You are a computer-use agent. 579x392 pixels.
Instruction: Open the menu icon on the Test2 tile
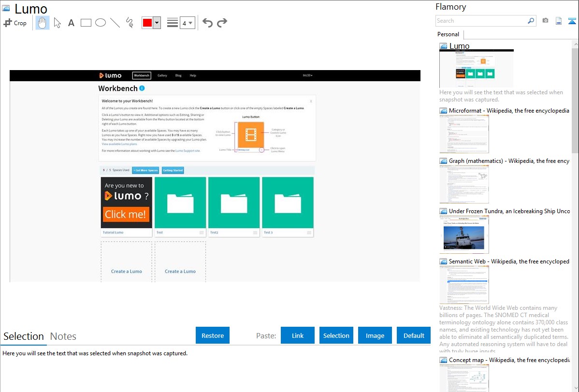pyautogui.click(x=255, y=233)
